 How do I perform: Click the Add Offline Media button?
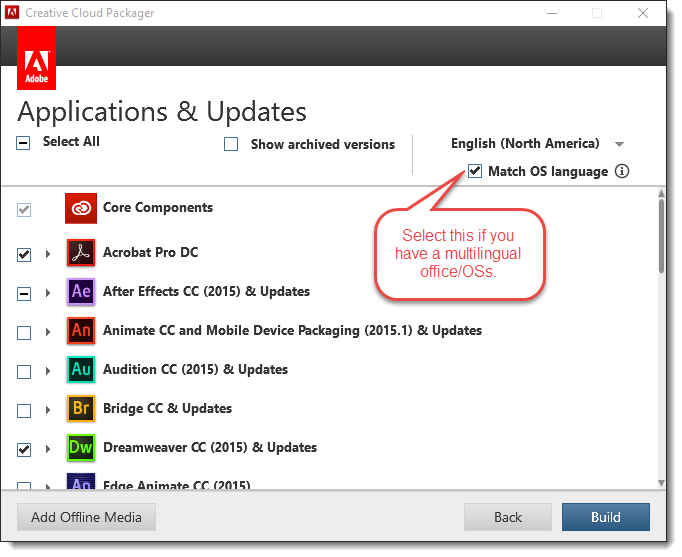coord(86,517)
